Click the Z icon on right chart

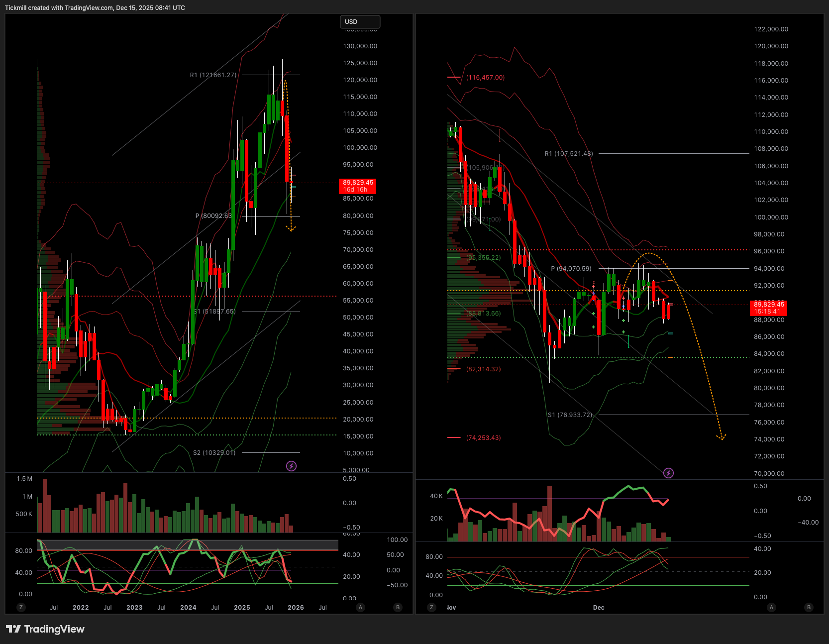[x=431, y=607]
